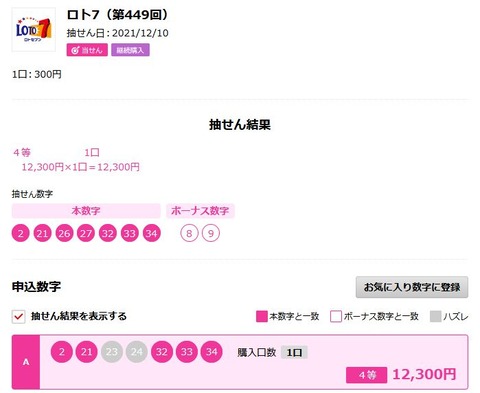Click the pink 当せん badge

(87, 50)
